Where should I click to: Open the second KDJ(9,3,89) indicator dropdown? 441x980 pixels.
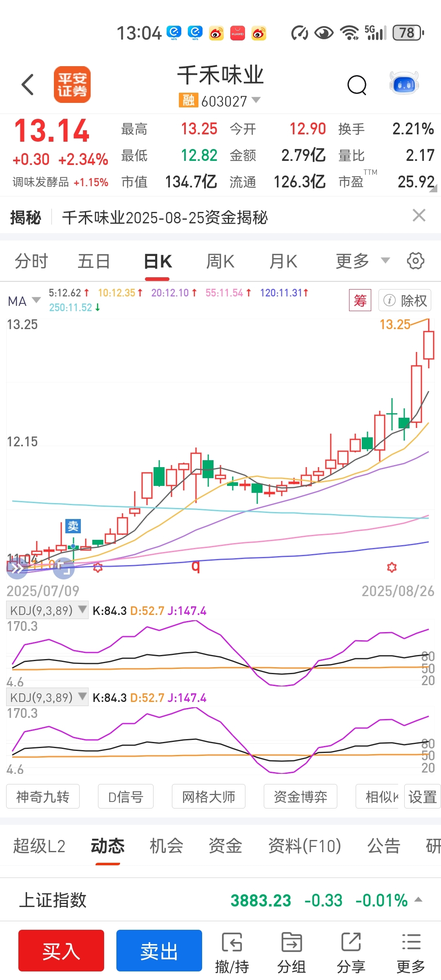(47, 697)
